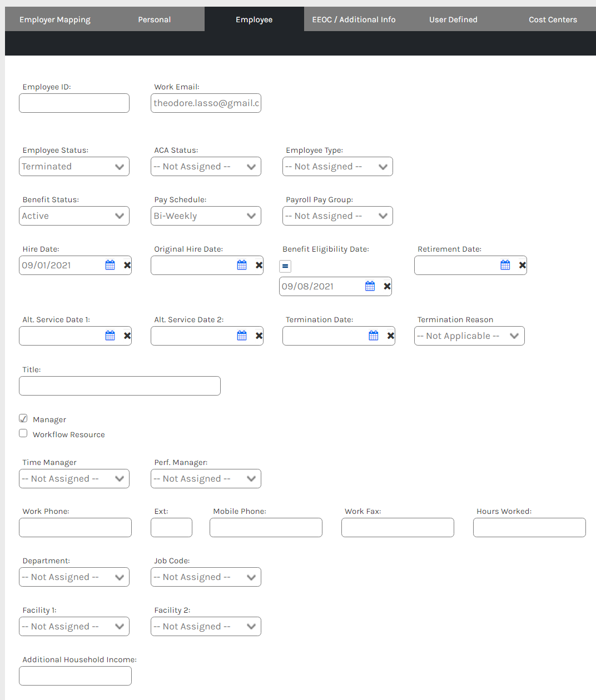Viewport: 596px width, 700px height.
Task: Open Original Hire Date calendar picker
Action: point(242,265)
